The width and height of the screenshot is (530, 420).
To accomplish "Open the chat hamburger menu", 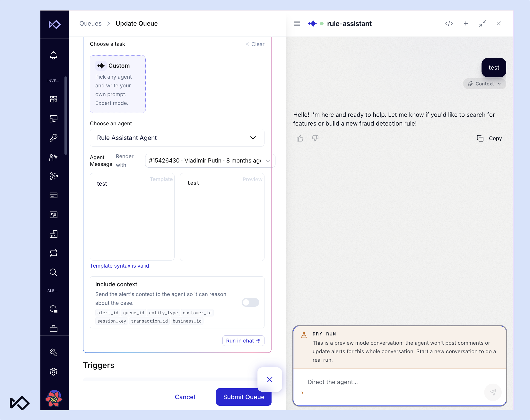I will (x=297, y=24).
